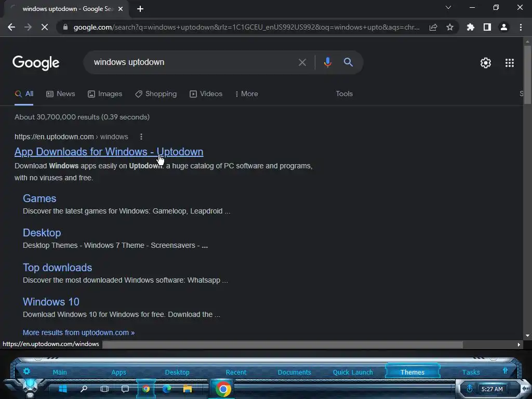Image resolution: width=532 pixels, height=399 pixels.
Task: Open App Downloads for Windows - Uptodown
Action: [x=109, y=152]
